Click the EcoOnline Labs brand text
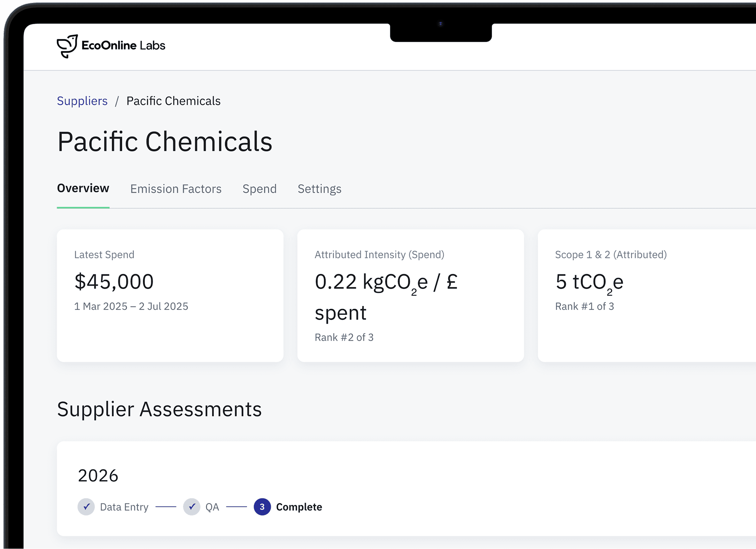Screen dimensions: 756x549 123,46
